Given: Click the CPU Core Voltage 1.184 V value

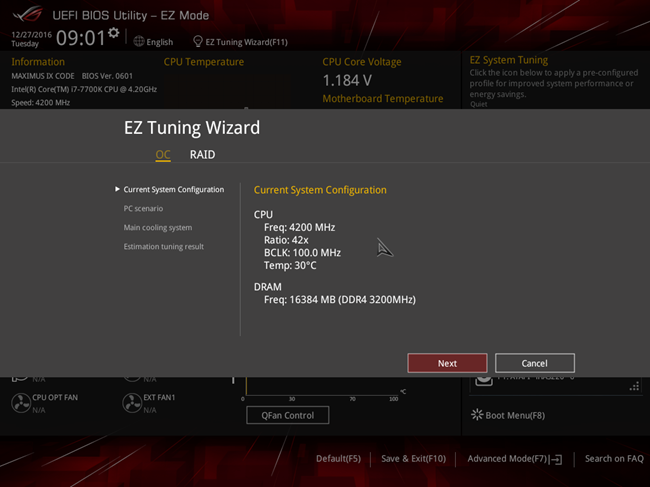Looking at the screenshot, I should click(x=347, y=80).
